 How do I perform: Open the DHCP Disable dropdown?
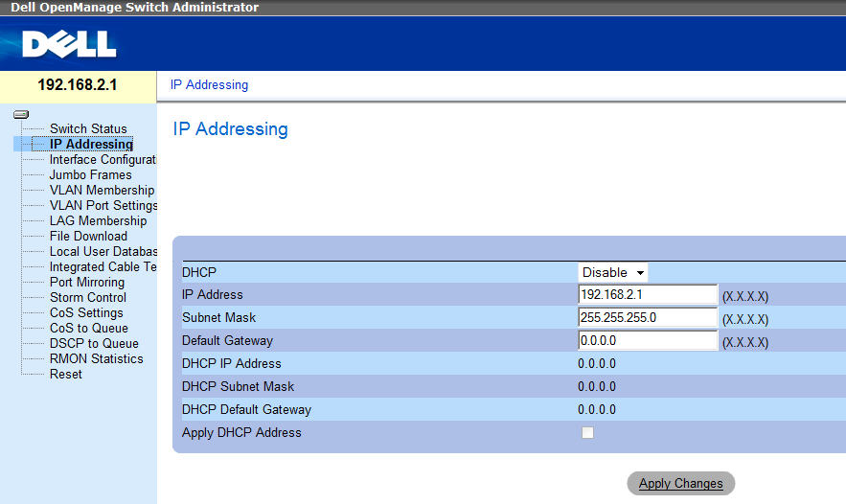(x=613, y=272)
